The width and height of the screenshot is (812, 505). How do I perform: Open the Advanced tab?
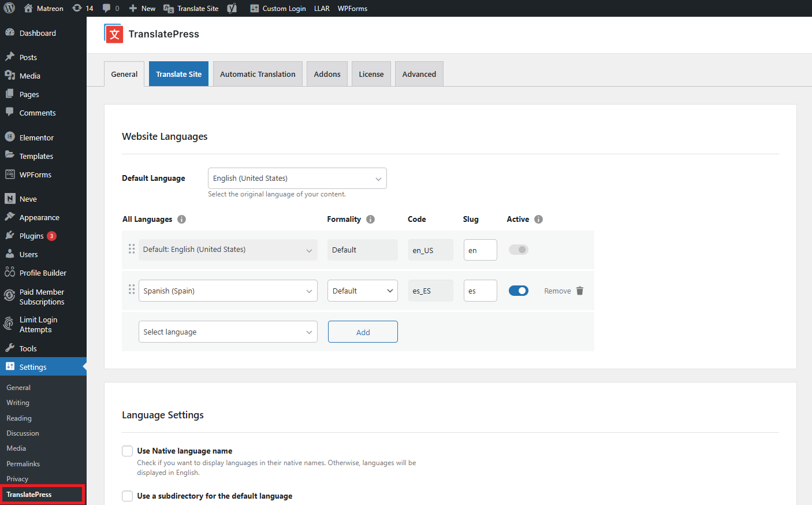click(419, 74)
